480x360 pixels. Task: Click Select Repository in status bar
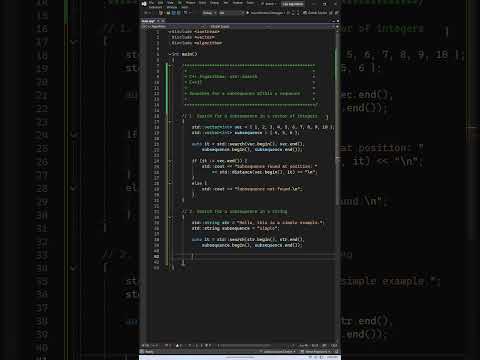[316, 352]
